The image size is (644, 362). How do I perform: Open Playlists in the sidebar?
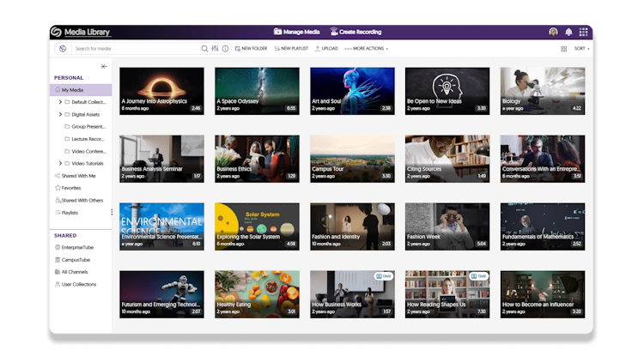pyautogui.click(x=66, y=213)
